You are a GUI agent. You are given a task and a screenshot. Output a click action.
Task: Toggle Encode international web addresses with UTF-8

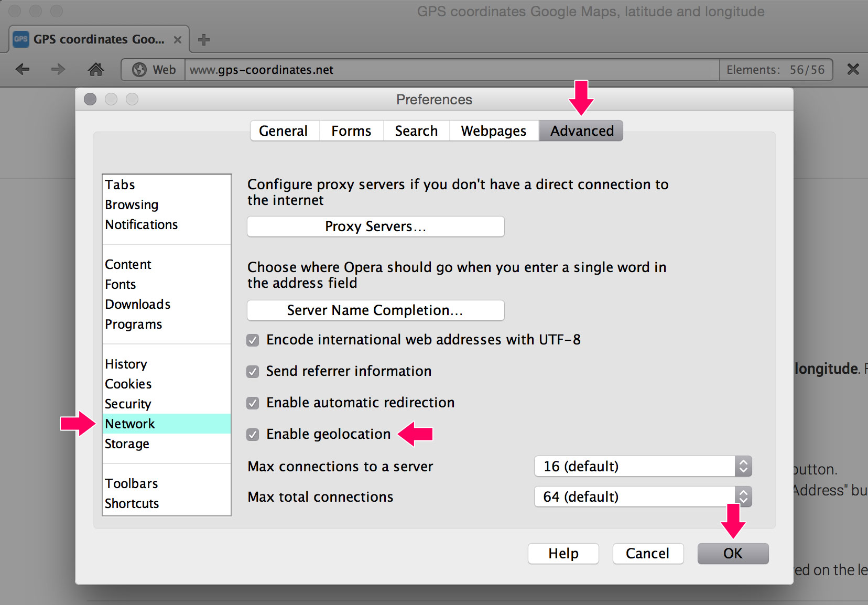(x=253, y=340)
